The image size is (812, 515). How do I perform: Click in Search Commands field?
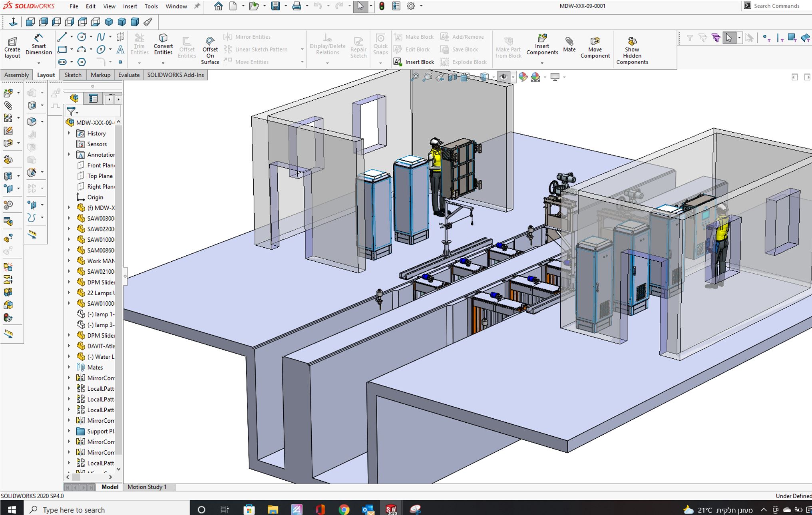(x=776, y=6)
